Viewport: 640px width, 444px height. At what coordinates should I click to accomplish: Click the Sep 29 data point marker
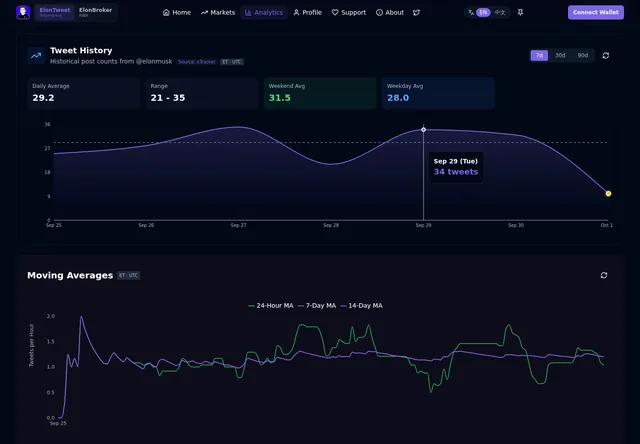coord(423,129)
